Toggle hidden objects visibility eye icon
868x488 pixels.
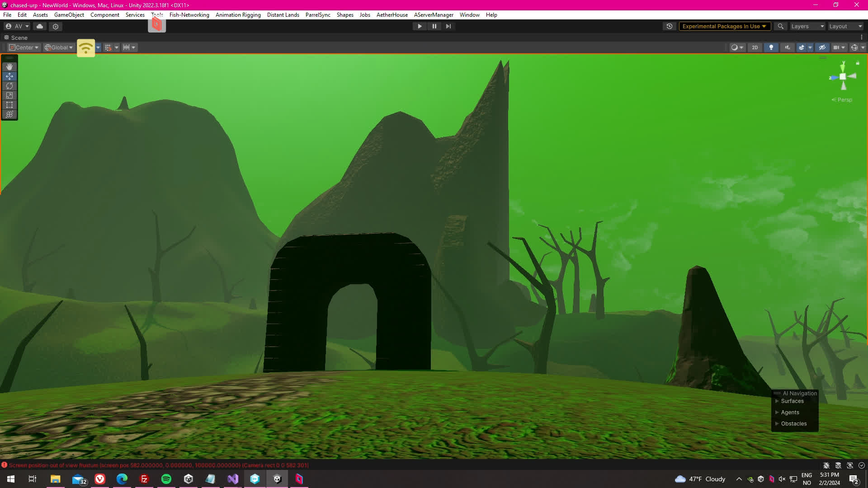pos(822,47)
